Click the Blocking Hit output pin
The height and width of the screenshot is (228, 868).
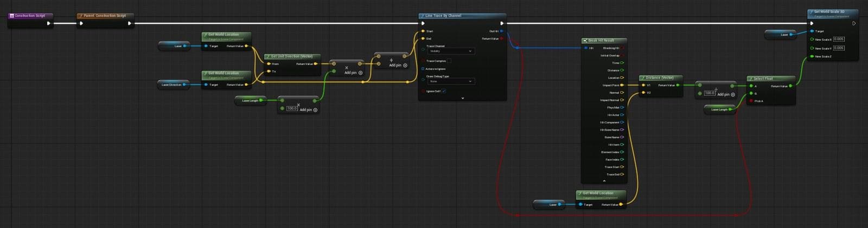[x=622, y=48]
